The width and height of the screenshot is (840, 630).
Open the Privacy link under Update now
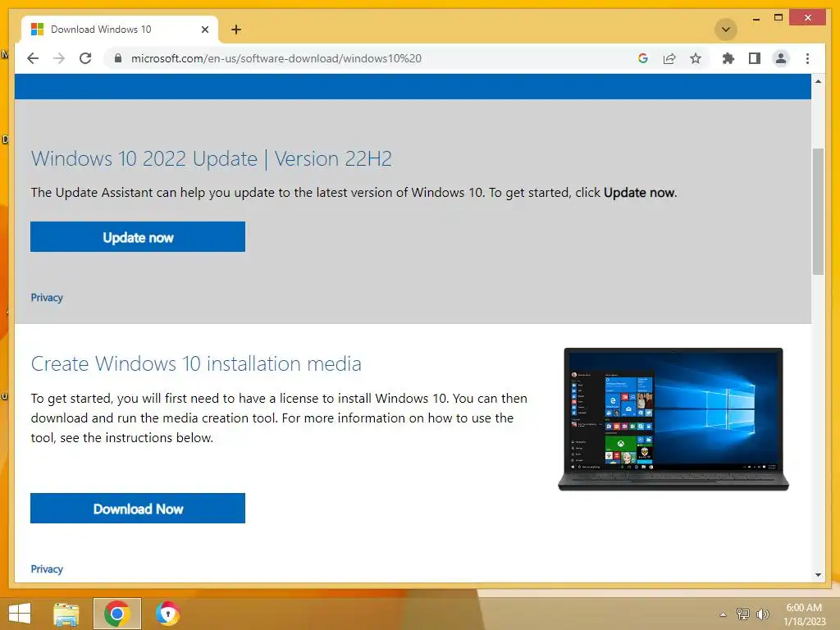[47, 297]
